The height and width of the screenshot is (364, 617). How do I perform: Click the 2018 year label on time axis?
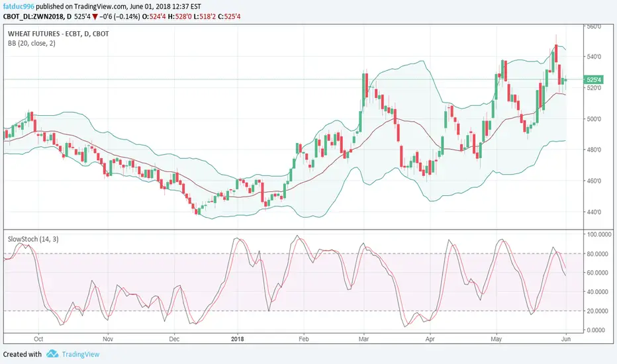coord(237,339)
